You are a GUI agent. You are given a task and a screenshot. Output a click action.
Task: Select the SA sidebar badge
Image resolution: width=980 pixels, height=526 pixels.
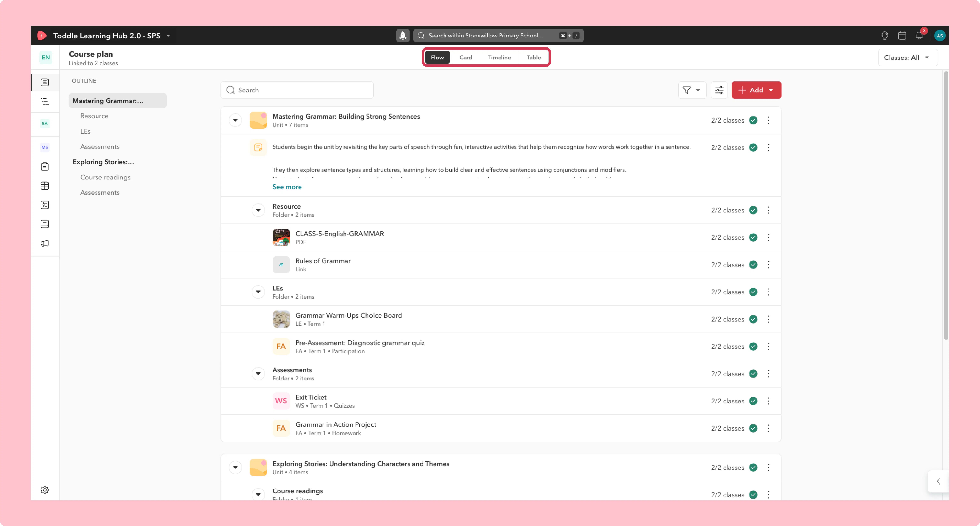pos(45,124)
